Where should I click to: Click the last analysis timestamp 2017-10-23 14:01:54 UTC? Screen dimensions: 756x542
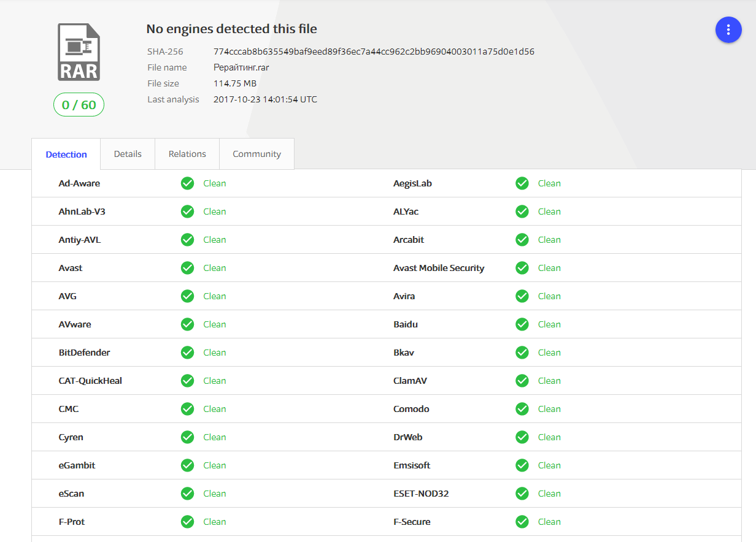tap(265, 99)
